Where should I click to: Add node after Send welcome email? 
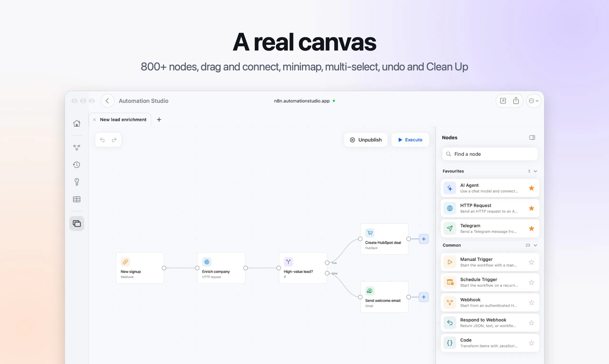tap(424, 297)
